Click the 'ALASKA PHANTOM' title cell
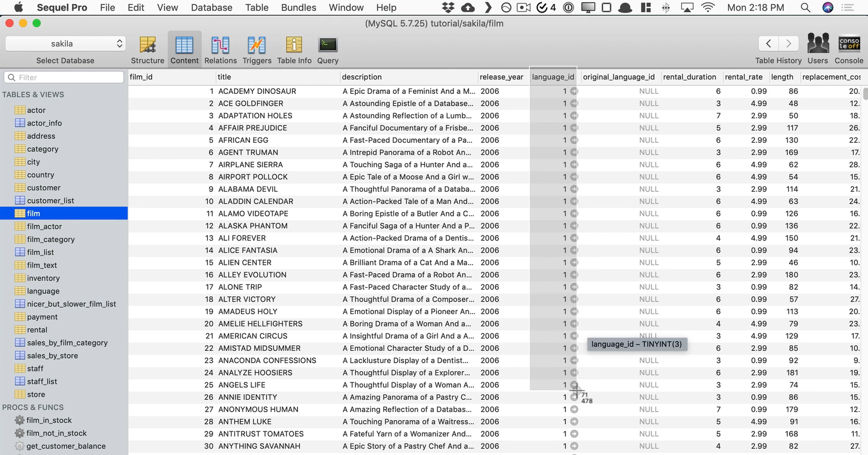This screenshot has height=455, width=868. tap(253, 226)
